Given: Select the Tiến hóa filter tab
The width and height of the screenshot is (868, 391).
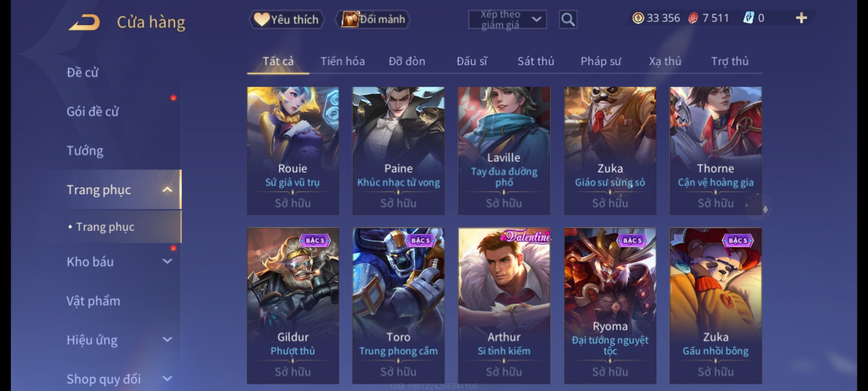Looking at the screenshot, I should (x=342, y=62).
